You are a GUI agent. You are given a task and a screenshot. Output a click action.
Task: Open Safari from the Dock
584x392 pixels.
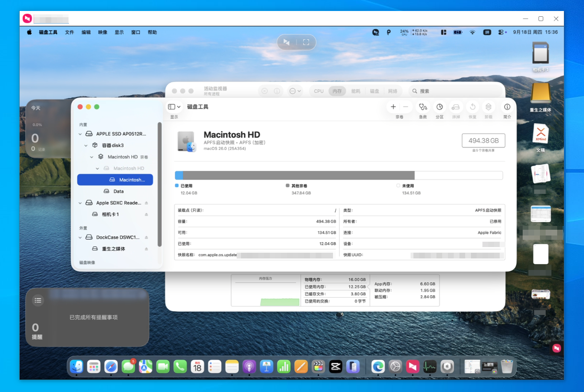[x=111, y=367]
